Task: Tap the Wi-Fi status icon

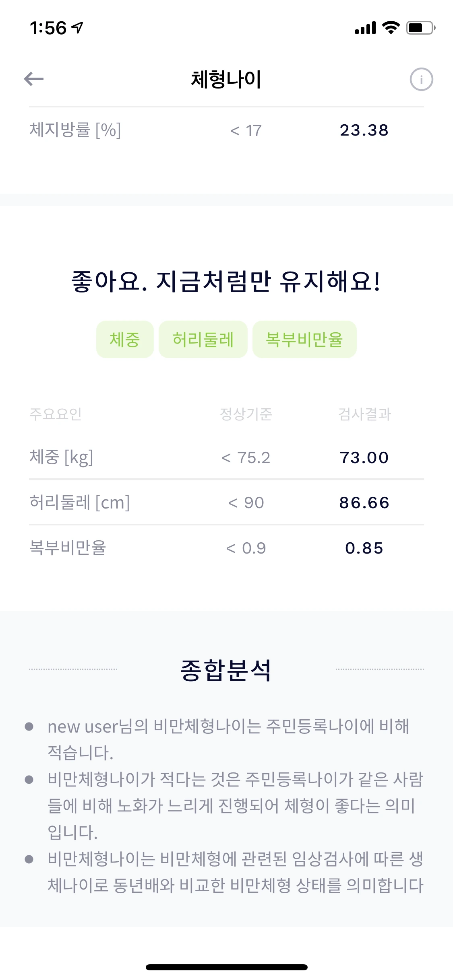Action: coord(390,28)
